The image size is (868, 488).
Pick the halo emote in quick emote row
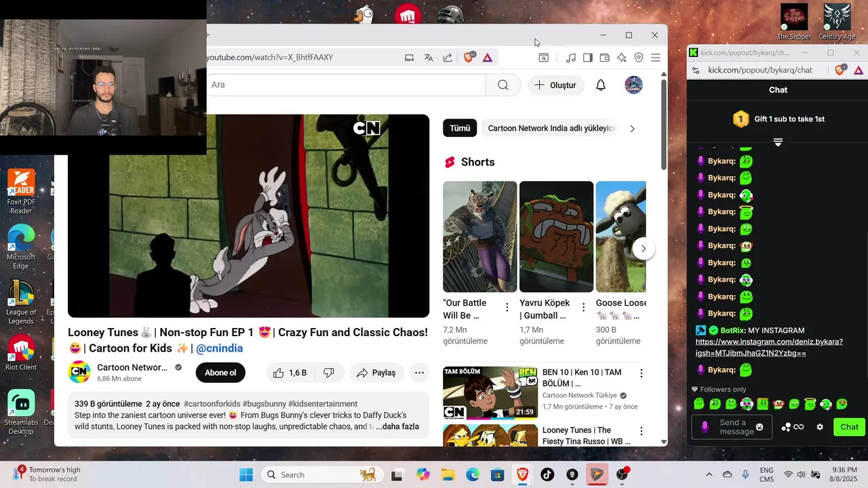[810, 405]
